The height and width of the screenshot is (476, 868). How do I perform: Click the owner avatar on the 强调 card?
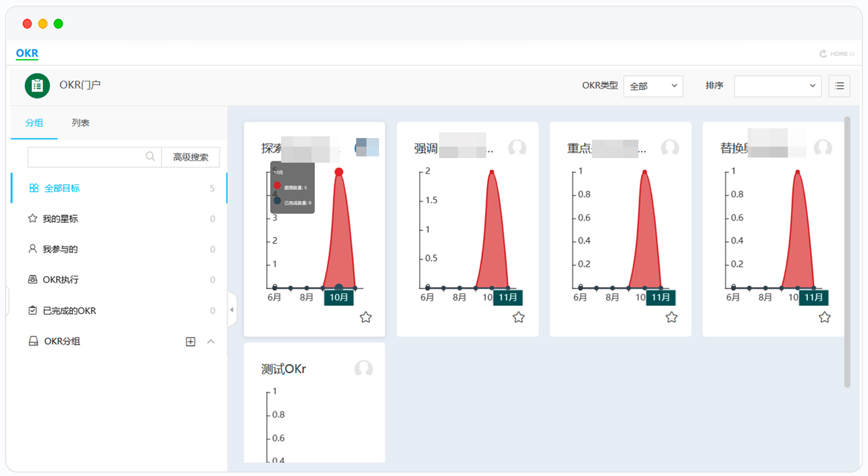pyautogui.click(x=517, y=148)
